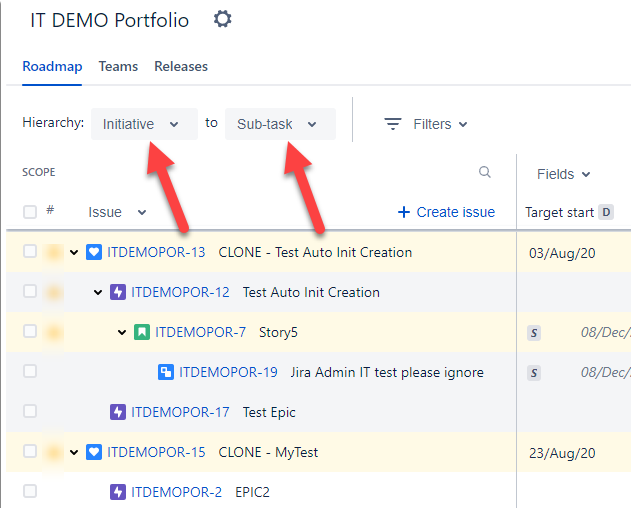Click the Create issue button

446,212
